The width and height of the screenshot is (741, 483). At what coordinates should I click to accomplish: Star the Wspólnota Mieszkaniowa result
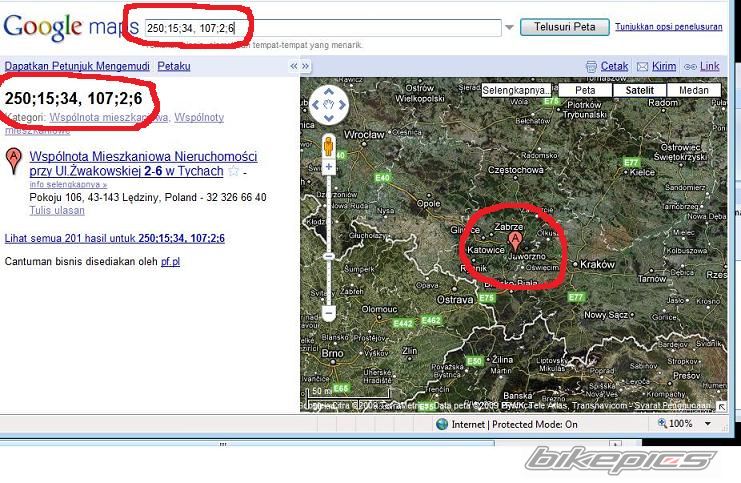(233, 171)
